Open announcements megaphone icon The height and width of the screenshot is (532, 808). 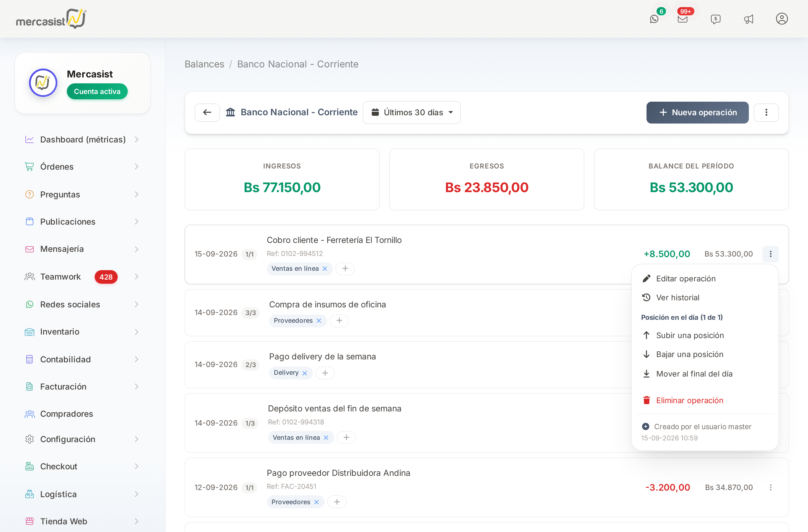tap(749, 19)
